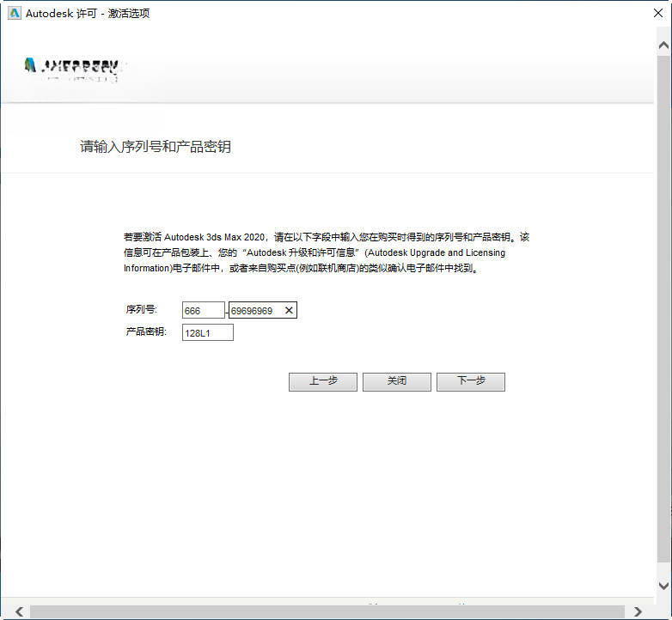The width and height of the screenshot is (672, 620).
Task: Click the heading 请输入序列号和产品密钥
Action: (x=156, y=147)
